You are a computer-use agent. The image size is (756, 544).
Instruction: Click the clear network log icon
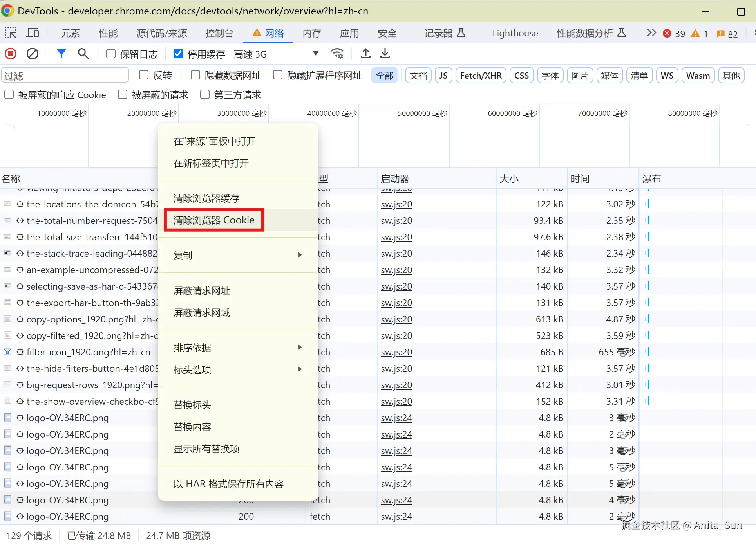(32, 54)
